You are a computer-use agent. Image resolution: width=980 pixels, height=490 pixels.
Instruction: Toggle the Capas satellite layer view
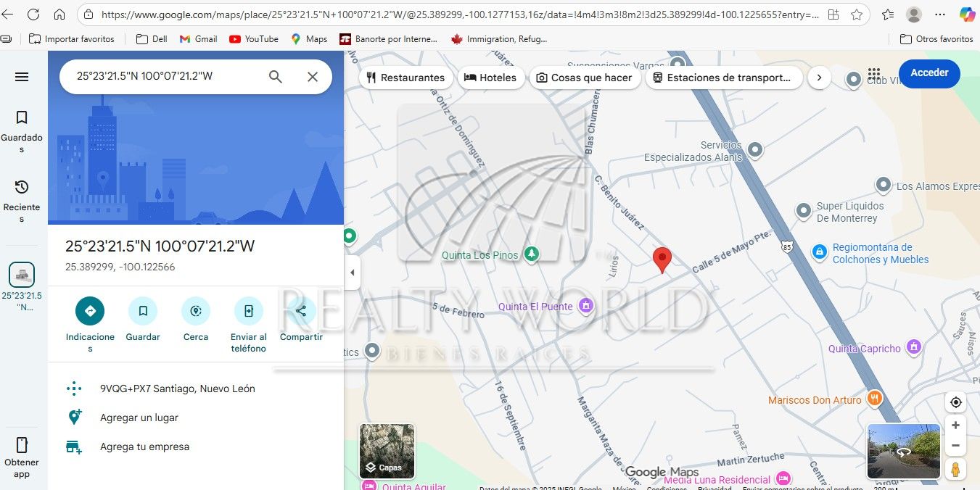pyautogui.click(x=387, y=451)
